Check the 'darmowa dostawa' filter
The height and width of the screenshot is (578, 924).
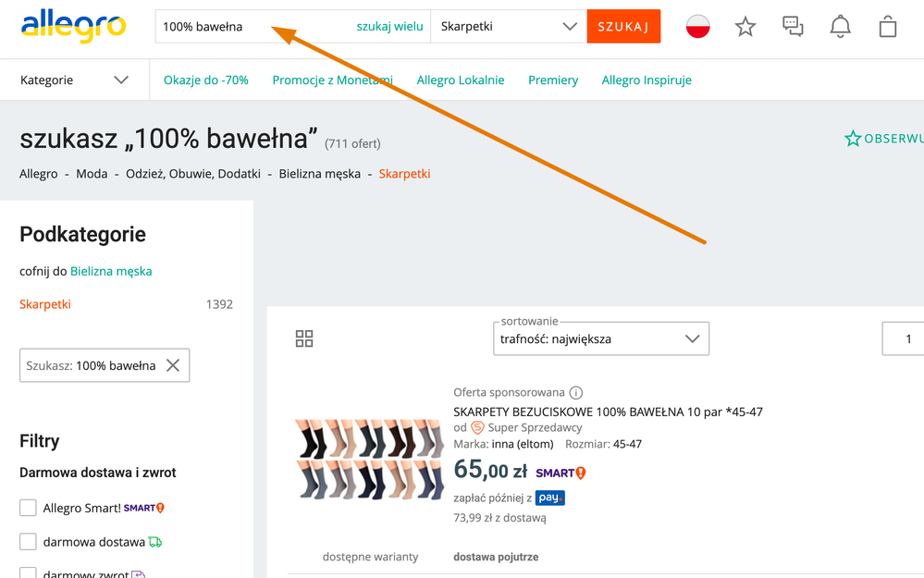coord(29,542)
